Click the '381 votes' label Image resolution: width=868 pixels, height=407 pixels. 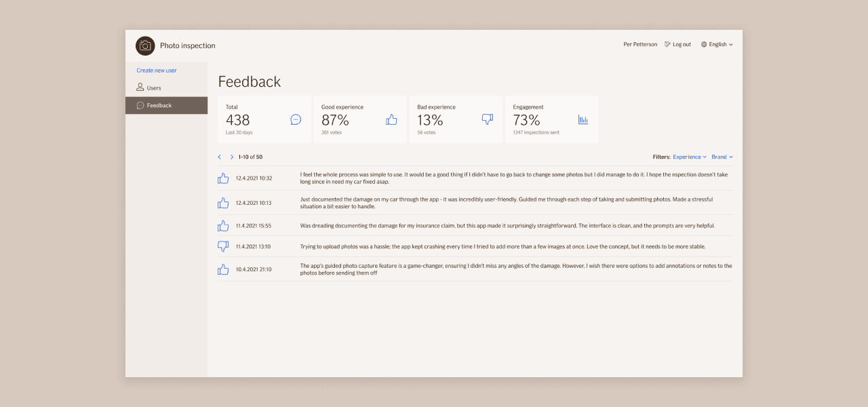(x=332, y=132)
